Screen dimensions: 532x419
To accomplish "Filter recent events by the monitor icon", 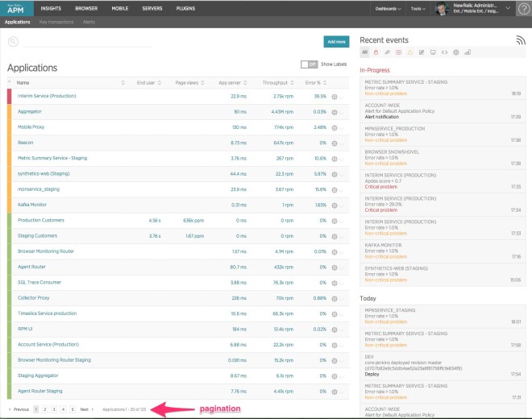I will [x=433, y=52].
